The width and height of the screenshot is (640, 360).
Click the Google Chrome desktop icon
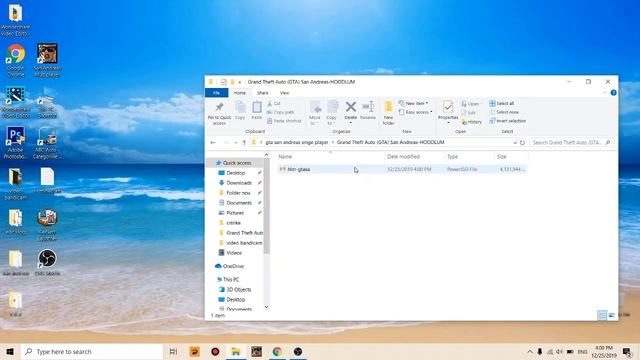(16, 60)
